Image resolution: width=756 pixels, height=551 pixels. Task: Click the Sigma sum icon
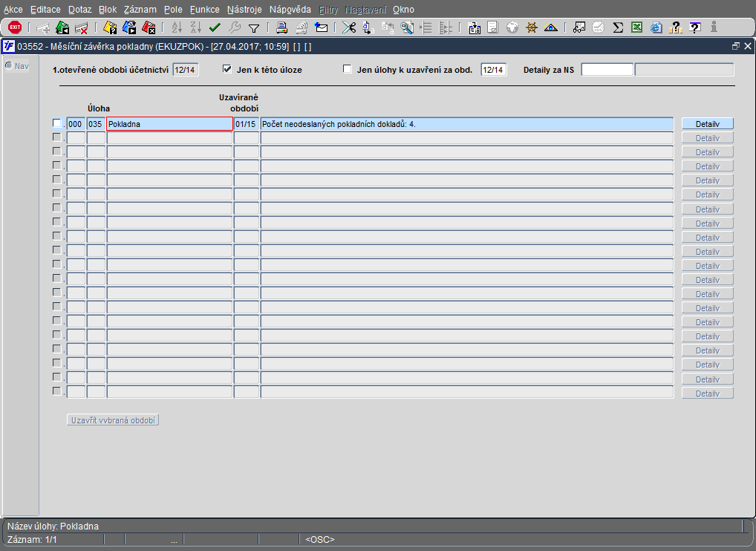coord(618,27)
